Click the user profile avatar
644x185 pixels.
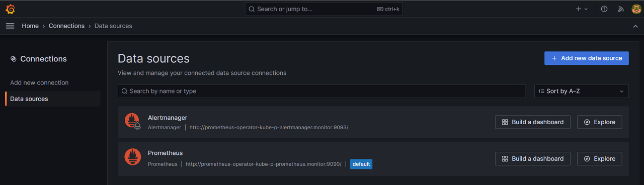tap(636, 9)
